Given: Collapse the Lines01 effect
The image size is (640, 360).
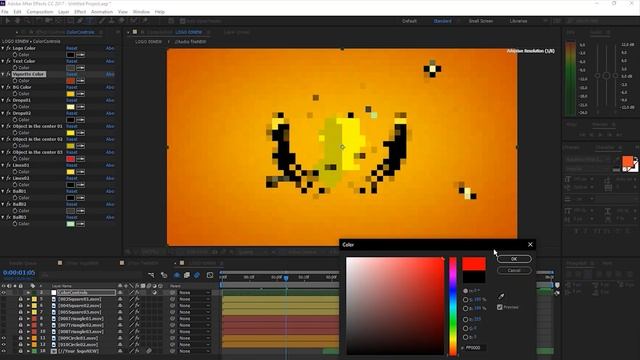Looking at the screenshot, I should coord(3,165).
